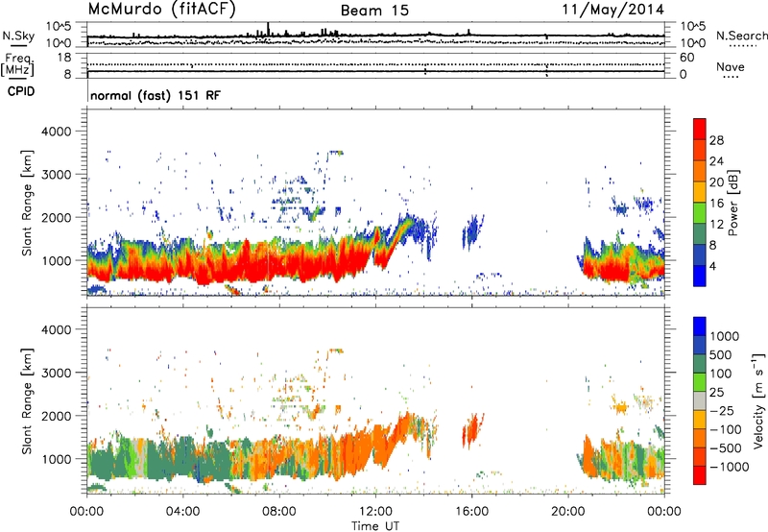Image resolution: width=768 pixels, height=532 pixels.
Task: Click the "08:00" time tick label
Action: click(278, 512)
